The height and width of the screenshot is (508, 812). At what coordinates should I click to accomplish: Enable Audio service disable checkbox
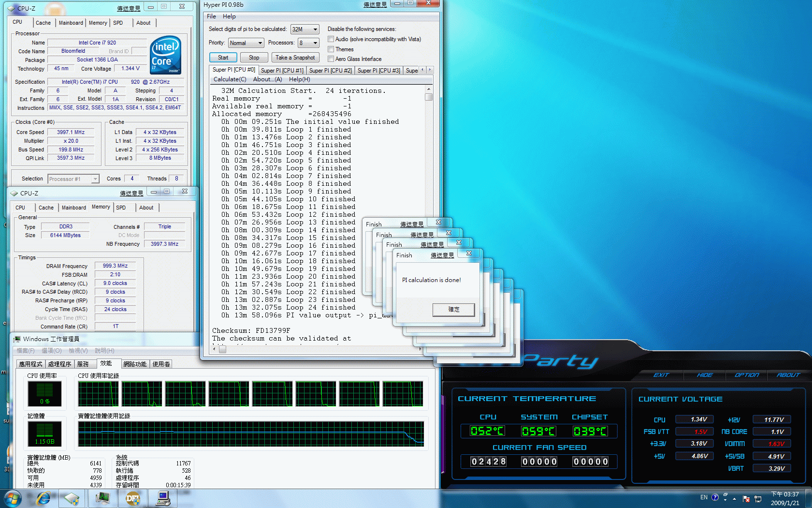click(331, 39)
